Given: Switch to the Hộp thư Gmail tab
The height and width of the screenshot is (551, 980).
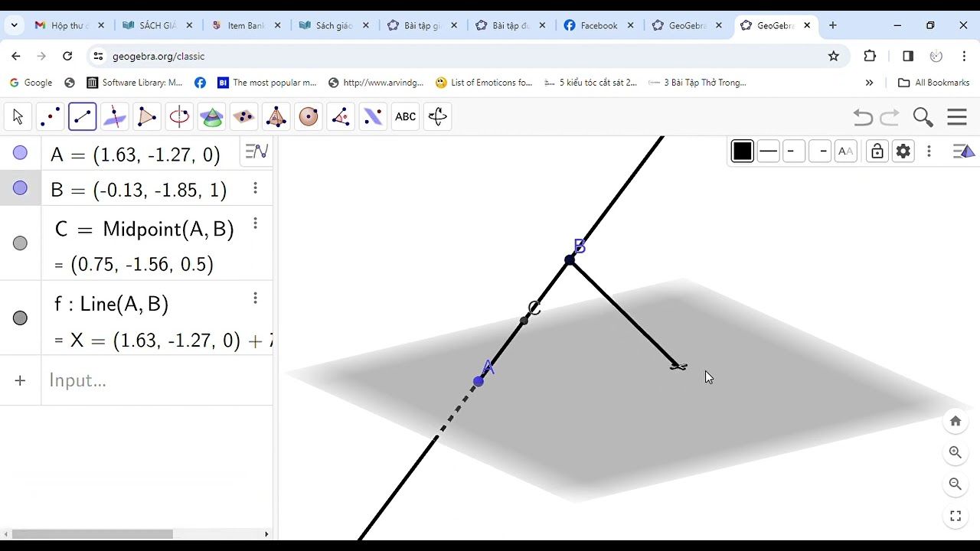Looking at the screenshot, I should coord(70,25).
